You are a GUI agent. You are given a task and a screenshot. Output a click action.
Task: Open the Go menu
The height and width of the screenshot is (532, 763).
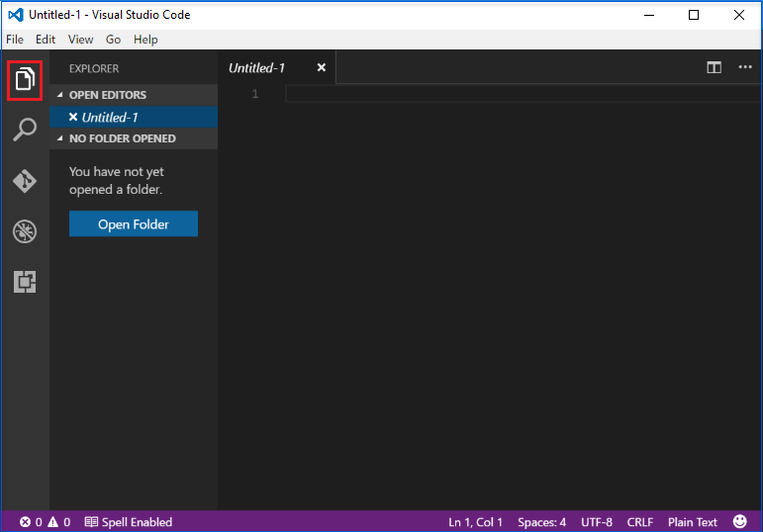113,40
